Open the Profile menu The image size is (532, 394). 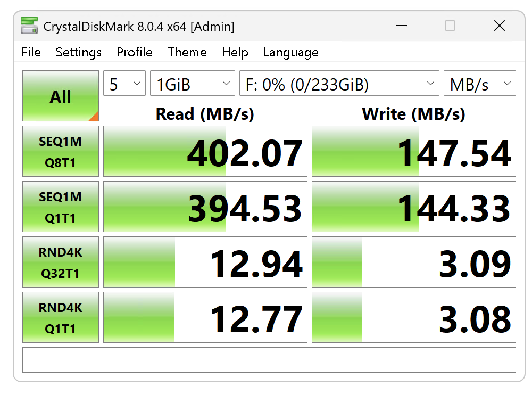point(135,52)
